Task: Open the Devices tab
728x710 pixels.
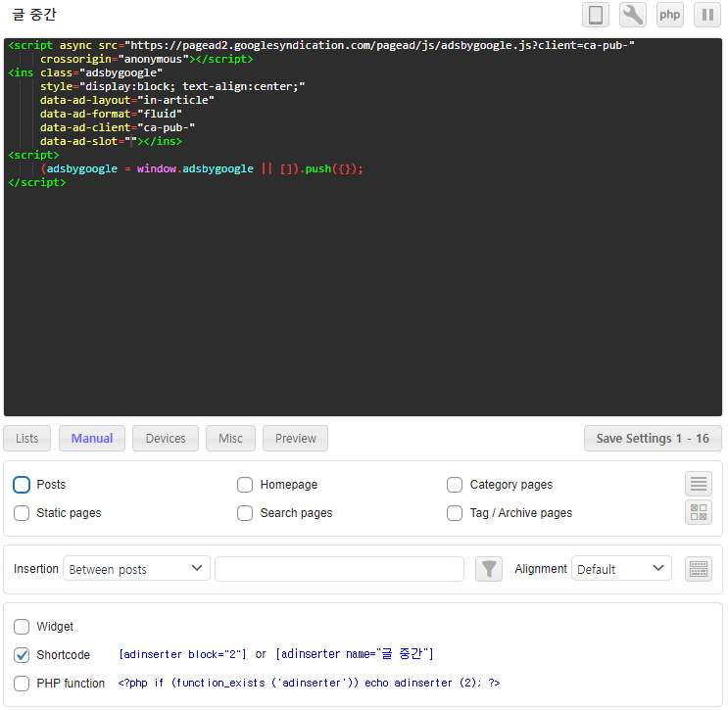Action: [166, 438]
